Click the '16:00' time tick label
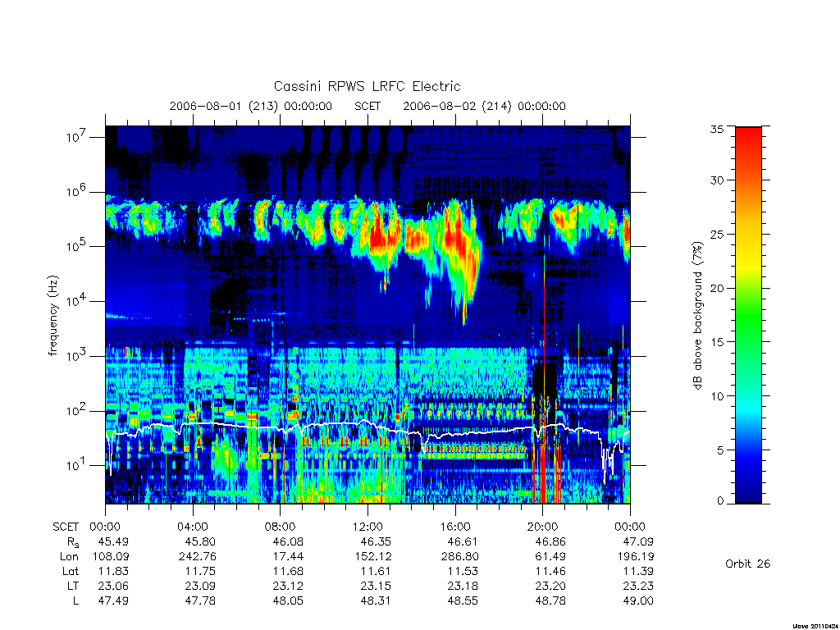 454,527
